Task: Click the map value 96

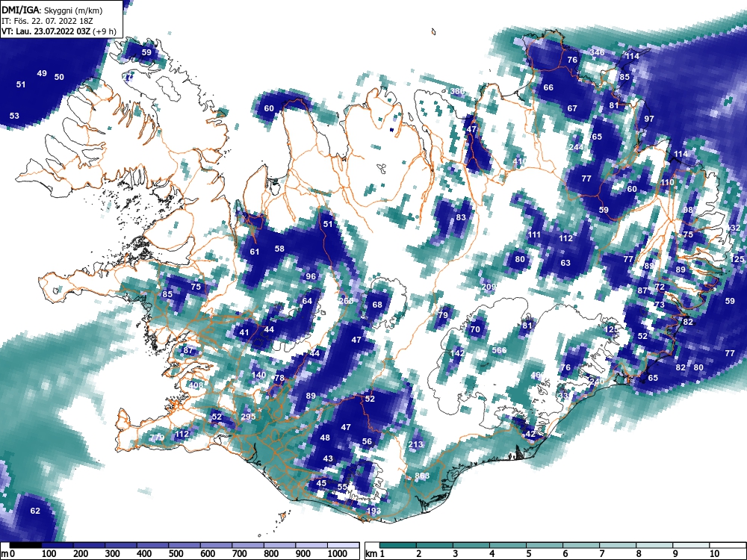Action: coord(311,277)
